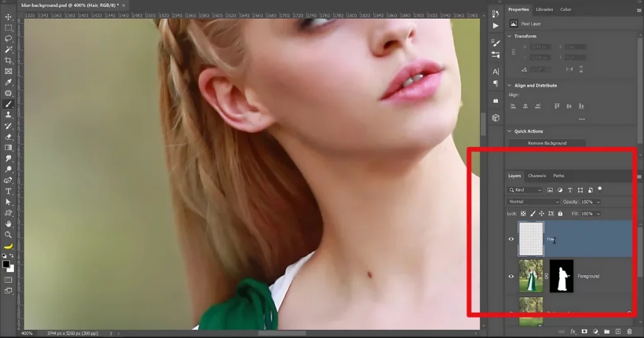Select the Pen tool
The height and width of the screenshot is (338, 644).
point(8,180)
